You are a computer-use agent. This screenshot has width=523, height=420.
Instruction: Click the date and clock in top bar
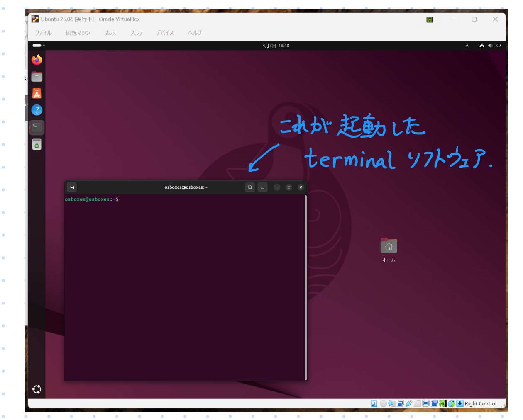tap(276, 46)
